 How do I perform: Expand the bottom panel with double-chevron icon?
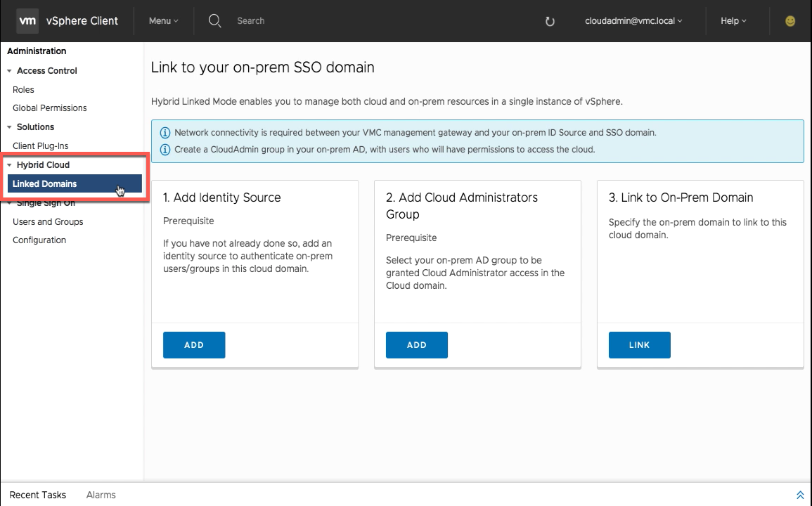coord(799,495)
